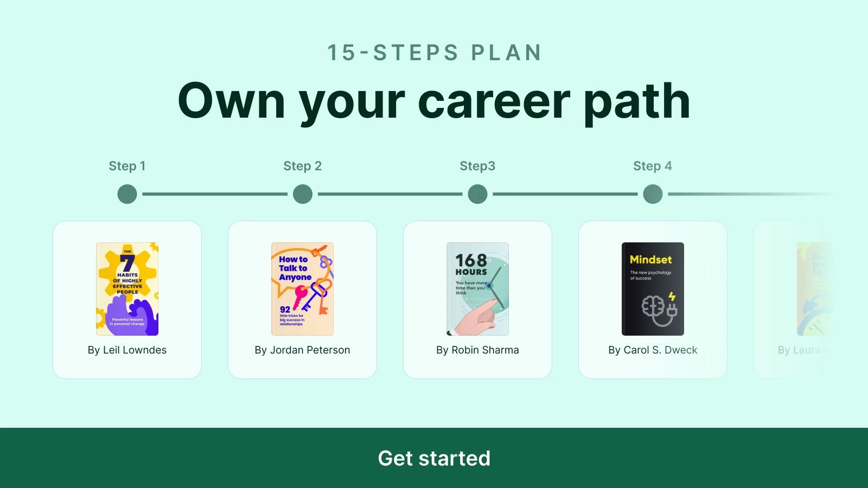This screenshot has width=868, height=488.
Task: Click the Step 2 timeline dot
Action: [302, 193]
